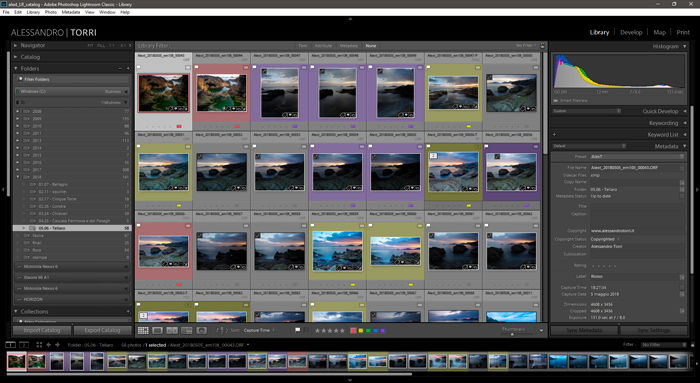This screenshot has height=383, width=700.
Task: Click the Sync Settings button
Action: [653, 330]
